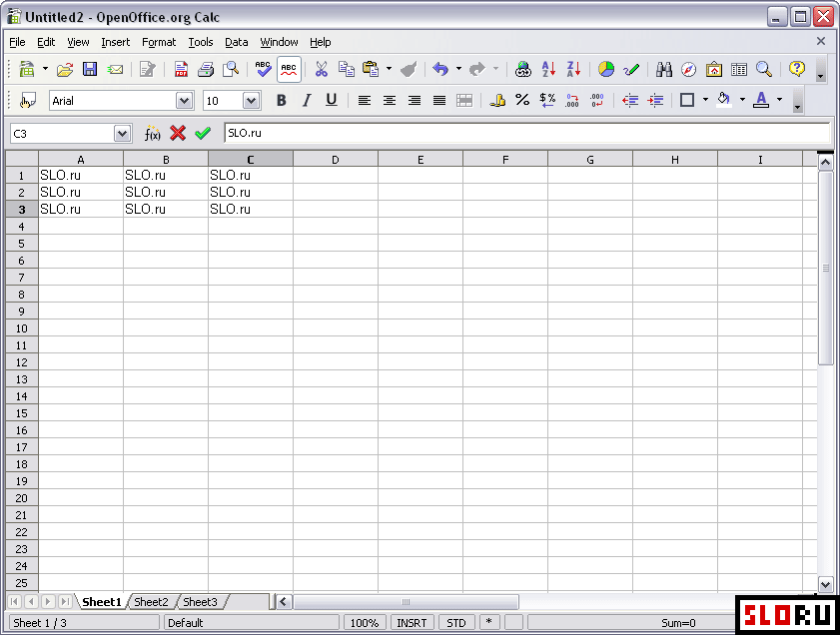
Task: Open the Background Color dropdown arrow
Action: point(742,100)
